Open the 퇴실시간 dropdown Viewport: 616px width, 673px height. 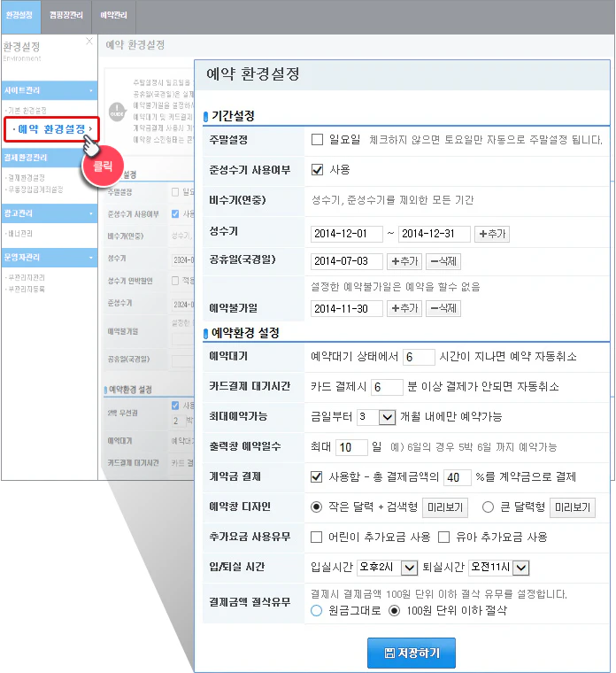coord(499,568)
